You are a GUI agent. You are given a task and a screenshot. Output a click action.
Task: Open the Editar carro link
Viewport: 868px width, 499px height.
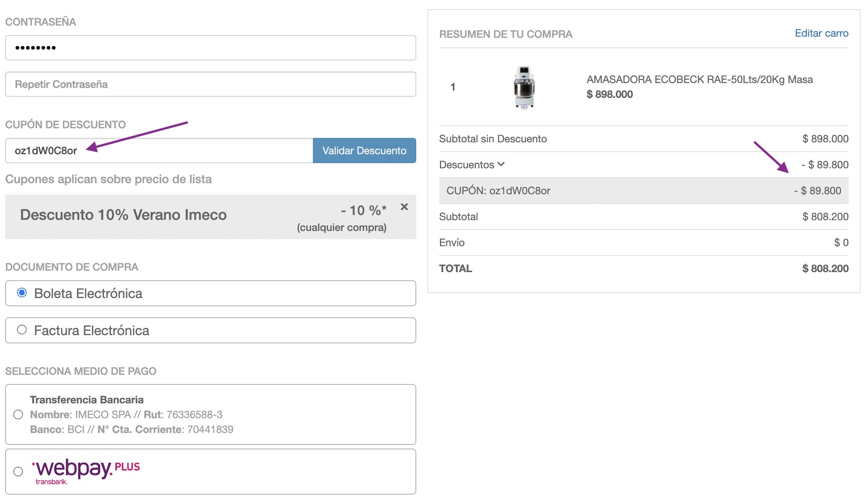[821, 33]
